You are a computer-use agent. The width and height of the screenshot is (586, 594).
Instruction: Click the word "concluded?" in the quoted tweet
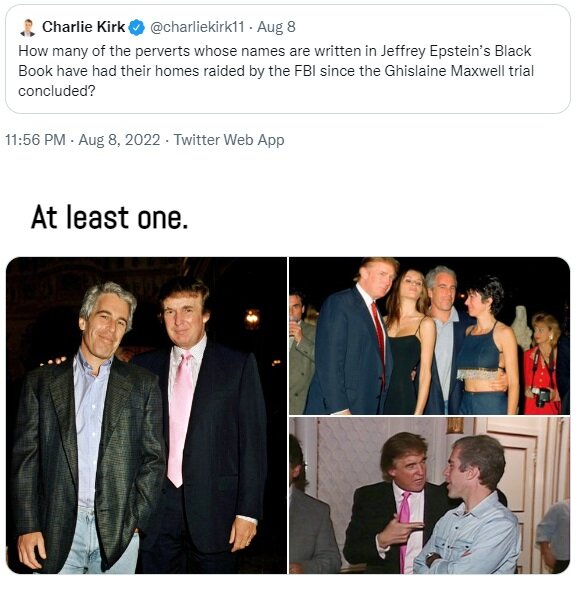(57, 91)
